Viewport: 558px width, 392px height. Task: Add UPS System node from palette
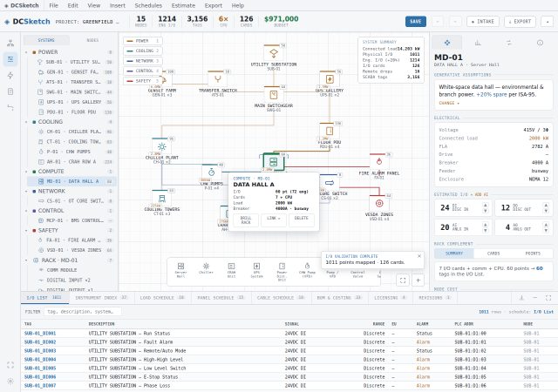256,271
